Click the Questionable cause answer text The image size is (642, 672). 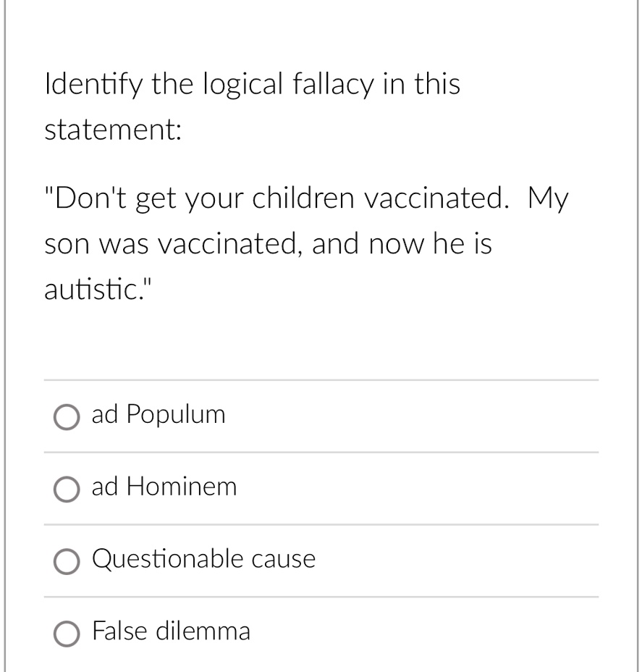tap(203, 559)
